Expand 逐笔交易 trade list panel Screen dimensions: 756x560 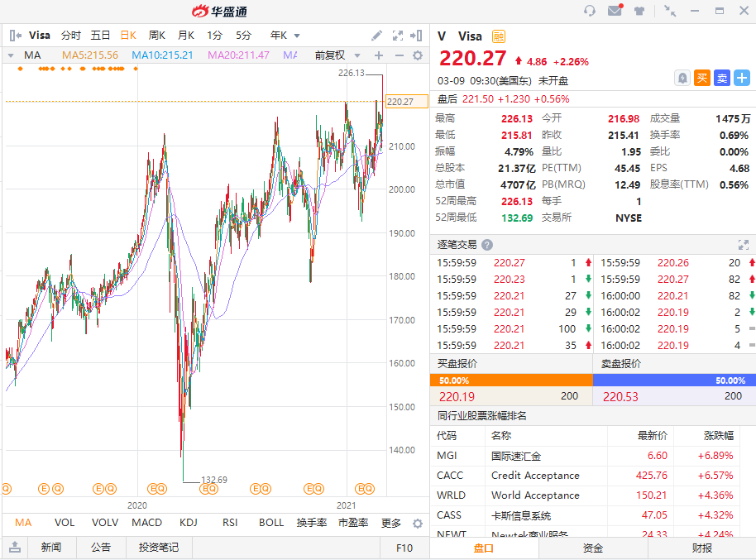pyautogui.click(x=744, y=245)
